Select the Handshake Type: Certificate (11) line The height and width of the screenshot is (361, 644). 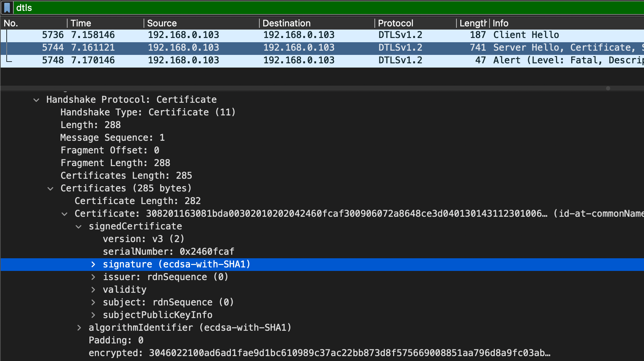click(148, 112)
